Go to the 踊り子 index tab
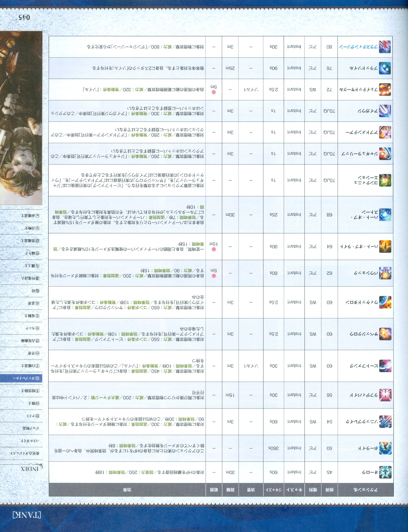This screenshot has height=532, width=408. (x=32, y=253)
